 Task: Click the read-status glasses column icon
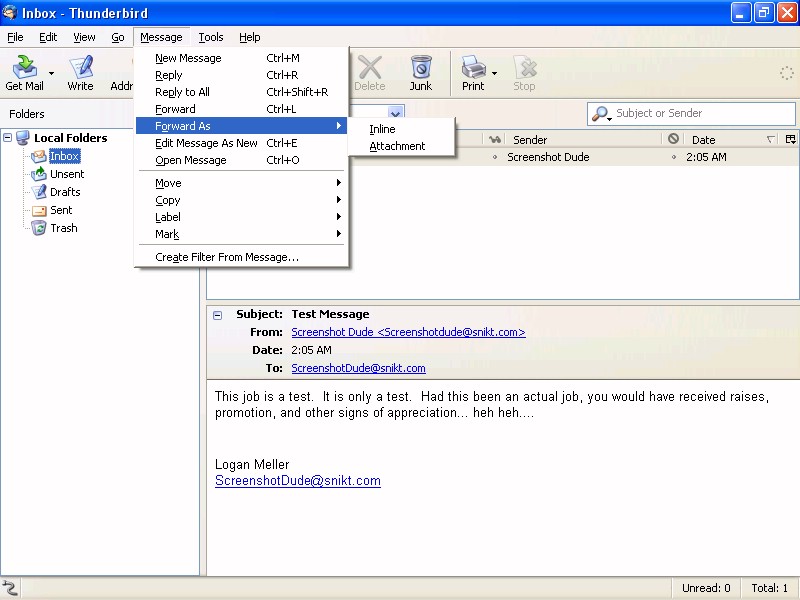pos(494,139)
